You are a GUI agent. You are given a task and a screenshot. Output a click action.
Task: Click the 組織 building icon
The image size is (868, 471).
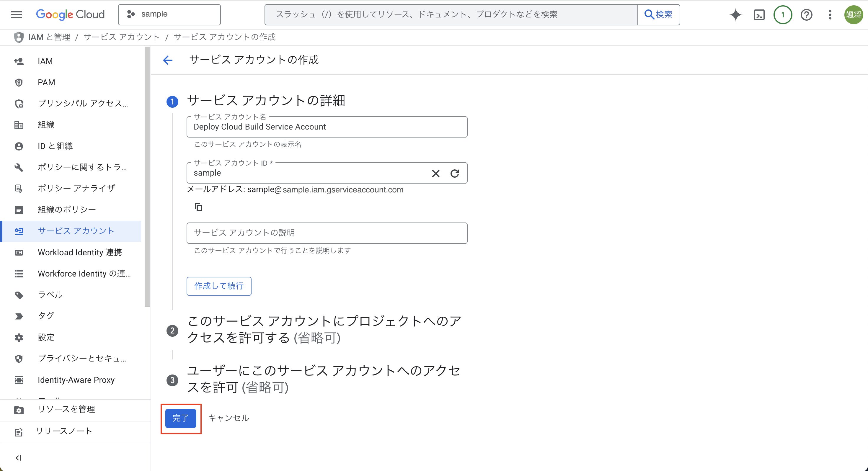pyautogui.click(x=19, y=125)
